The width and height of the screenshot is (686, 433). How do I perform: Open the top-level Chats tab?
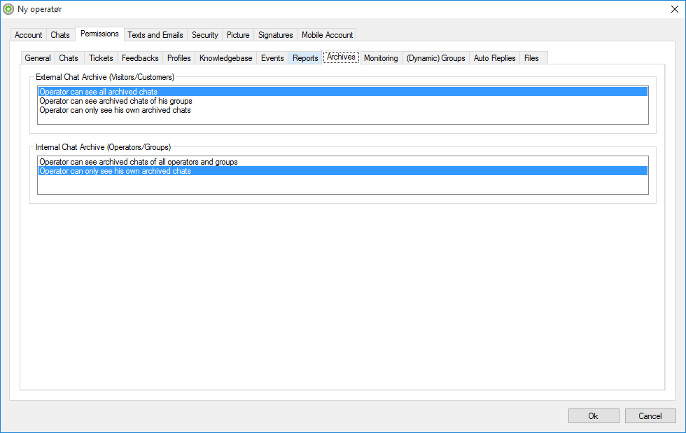[60, 35]
